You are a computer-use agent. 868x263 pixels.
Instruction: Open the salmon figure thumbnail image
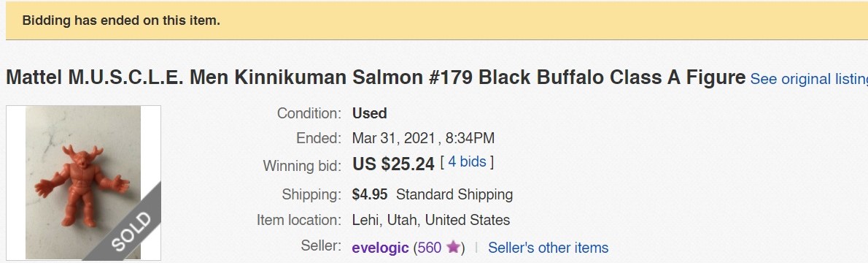point(83,183)
